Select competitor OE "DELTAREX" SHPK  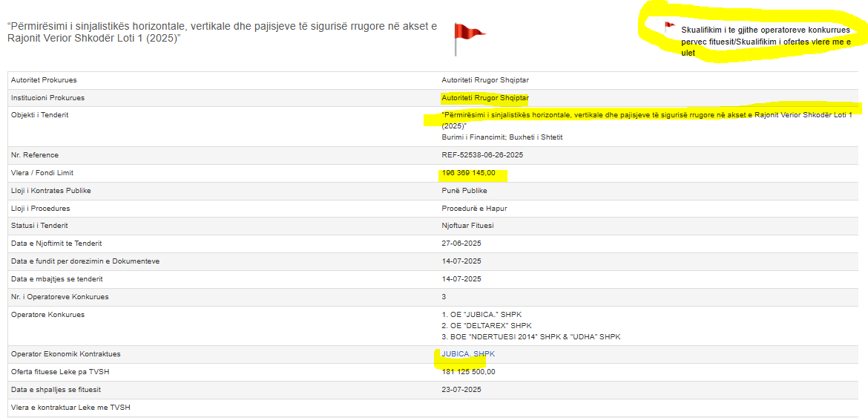(x=487, y=326)
